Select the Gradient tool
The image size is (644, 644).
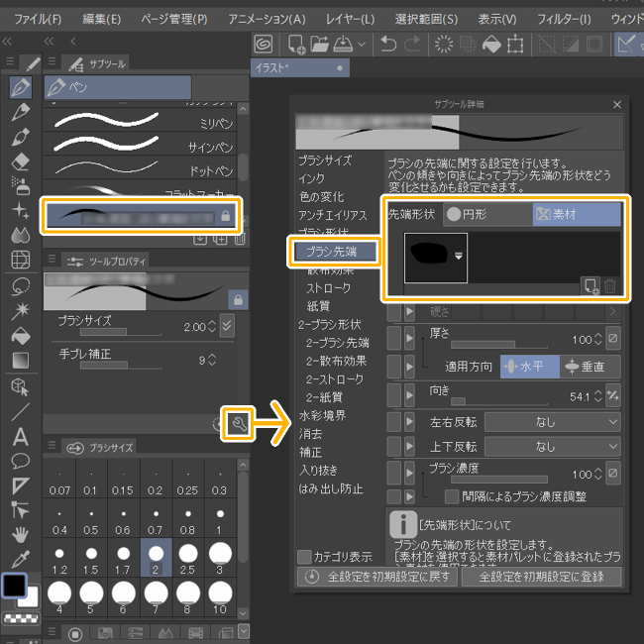click(x=21, y=361)
